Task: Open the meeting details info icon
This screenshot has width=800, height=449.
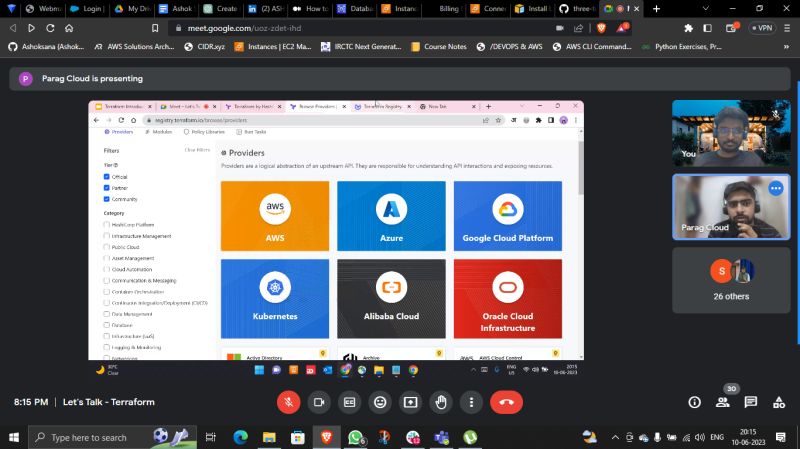Action: coord(694,403)
